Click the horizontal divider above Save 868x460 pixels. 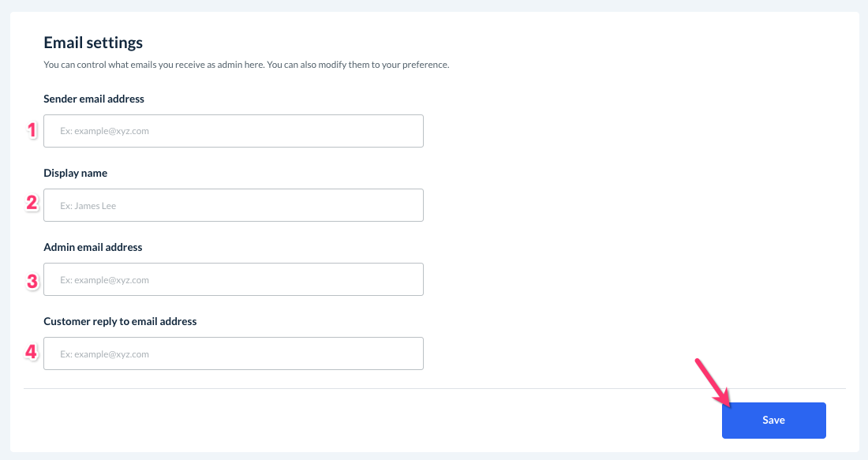click(x=434, y=388)
